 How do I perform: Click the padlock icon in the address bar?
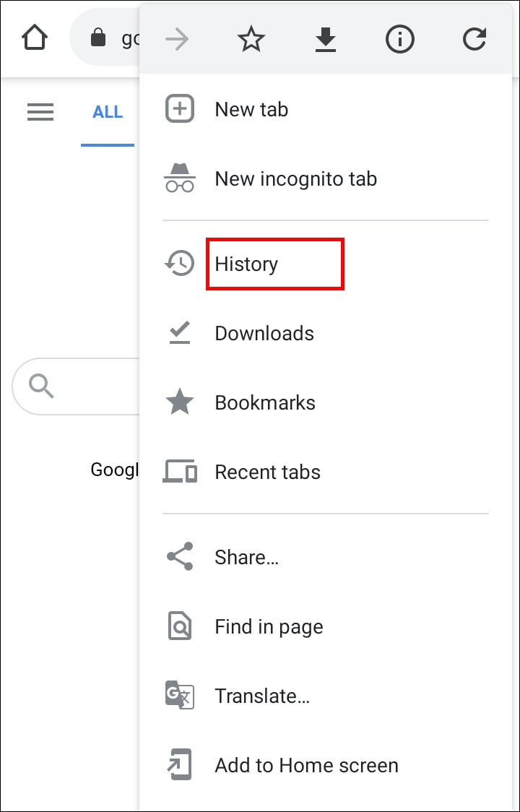[x=98, y=38]
